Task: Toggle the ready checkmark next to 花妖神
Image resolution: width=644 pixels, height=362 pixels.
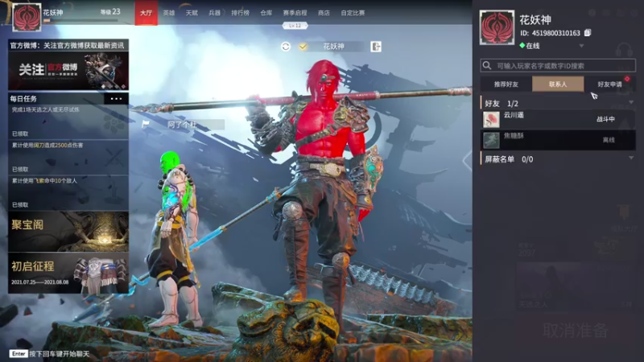Action: pyautogui.click(x=303, y=47)
